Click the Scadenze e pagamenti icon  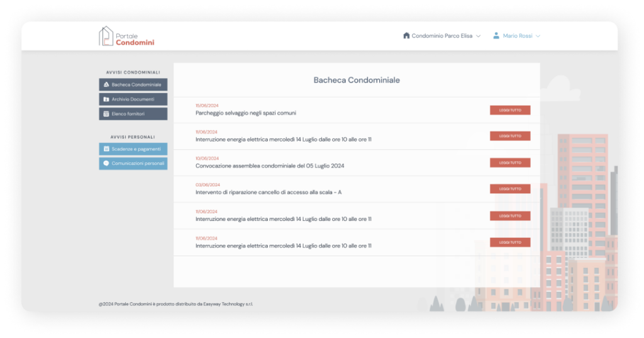pos(106,149)
